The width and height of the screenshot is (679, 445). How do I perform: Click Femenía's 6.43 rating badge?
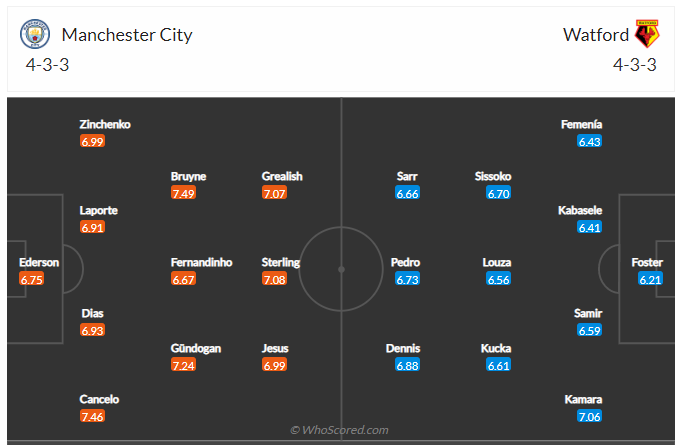click(589, 142)
